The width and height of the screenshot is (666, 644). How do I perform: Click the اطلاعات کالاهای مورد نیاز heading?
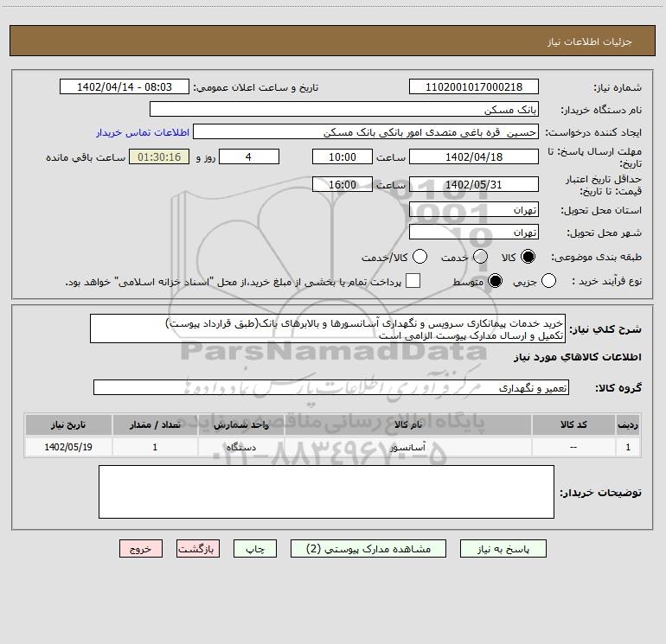pyautogui.click(x=578, y=358)
